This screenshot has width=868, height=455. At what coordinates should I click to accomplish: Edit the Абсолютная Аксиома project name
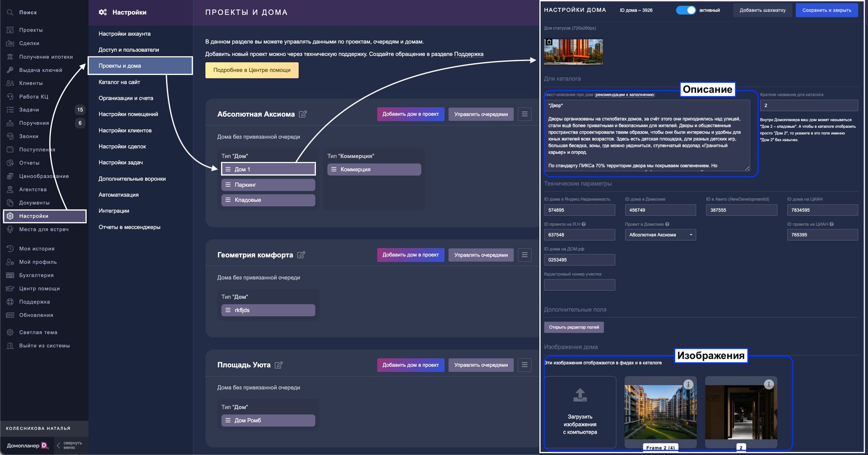[x=303, y=114]
